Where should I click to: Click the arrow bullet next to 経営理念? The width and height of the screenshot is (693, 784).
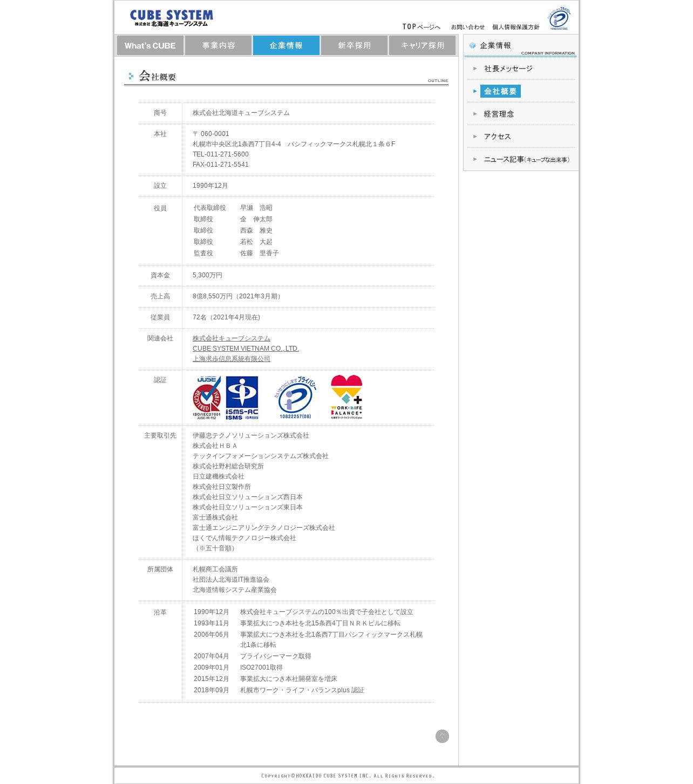coord(475,114)
